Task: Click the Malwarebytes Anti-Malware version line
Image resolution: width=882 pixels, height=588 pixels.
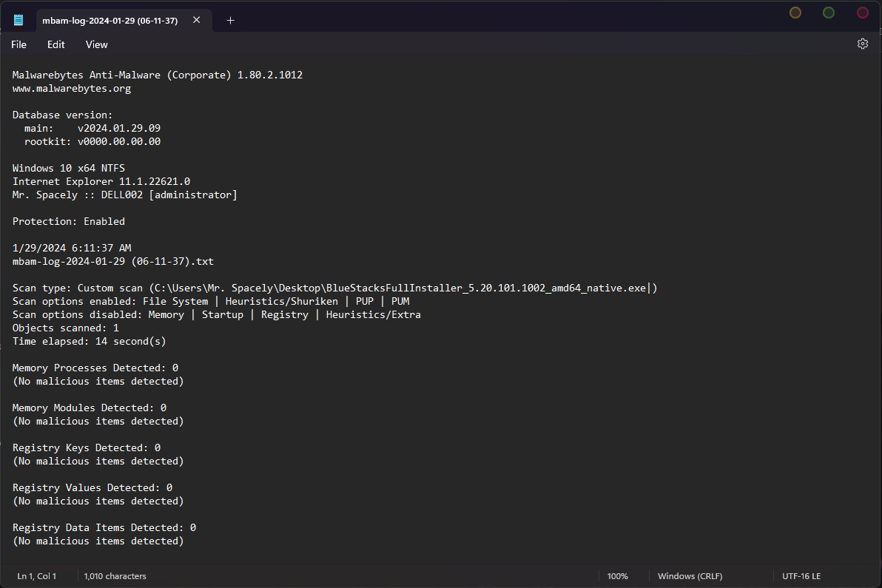Action: tap(158, 75)
